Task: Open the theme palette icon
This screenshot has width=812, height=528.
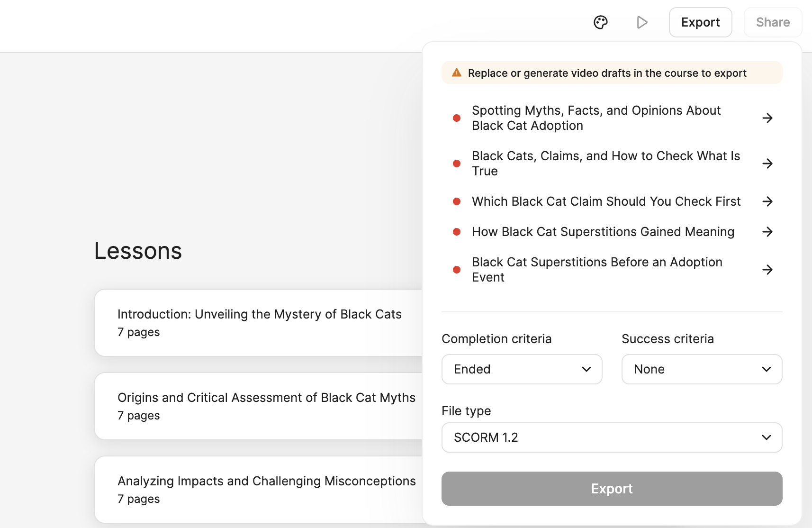Action: point(601,22)
